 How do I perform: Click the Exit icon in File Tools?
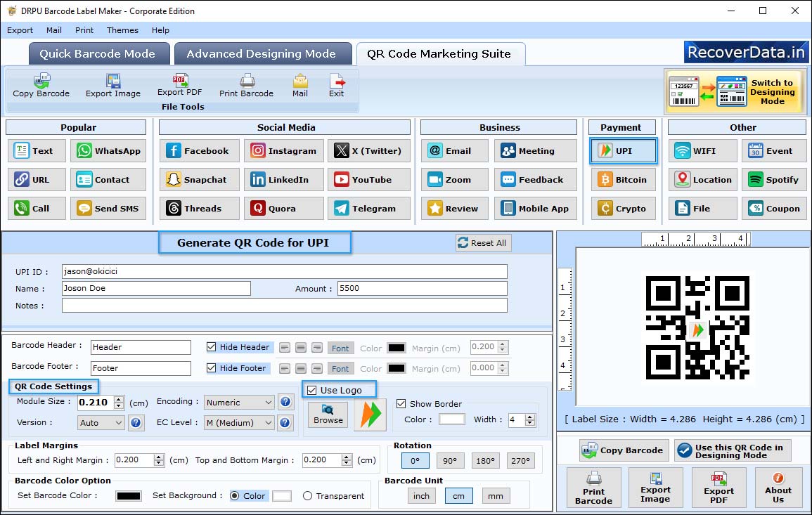tap(337, 86)
